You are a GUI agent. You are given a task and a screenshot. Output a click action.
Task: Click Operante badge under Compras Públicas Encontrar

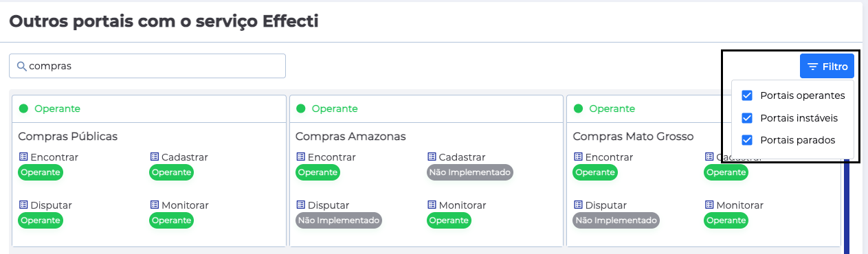[41, 172]
